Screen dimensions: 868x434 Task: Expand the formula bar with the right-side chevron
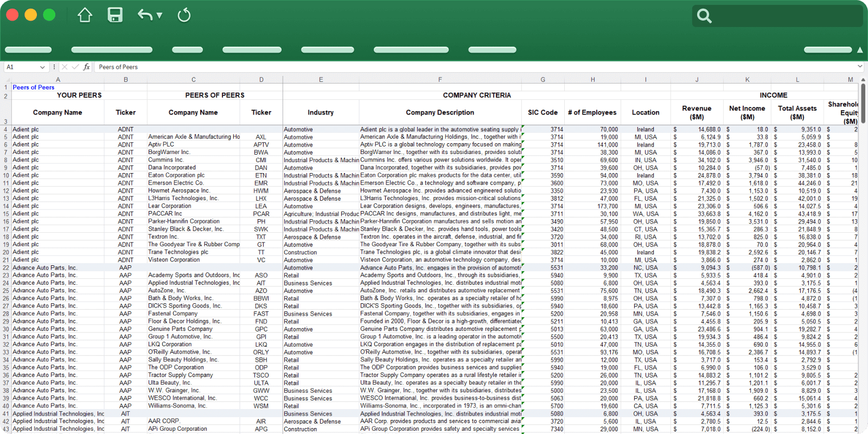click(x=860, y=67)
